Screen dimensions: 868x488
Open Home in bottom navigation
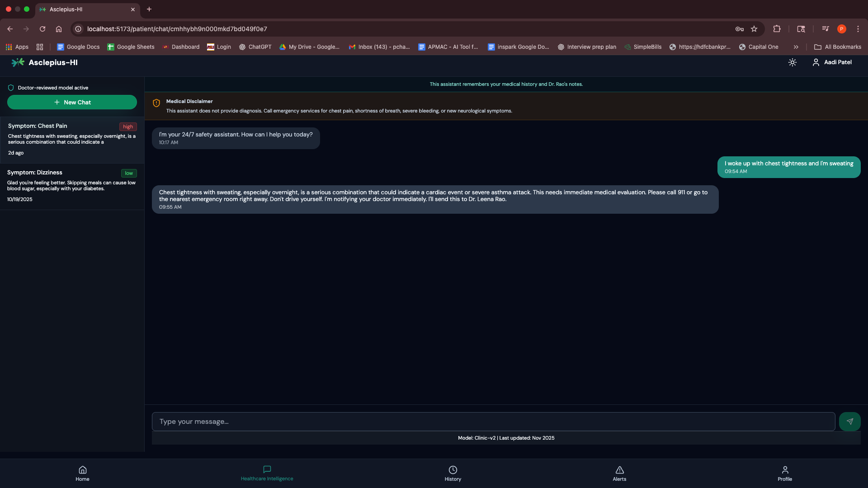pos(82,474)
